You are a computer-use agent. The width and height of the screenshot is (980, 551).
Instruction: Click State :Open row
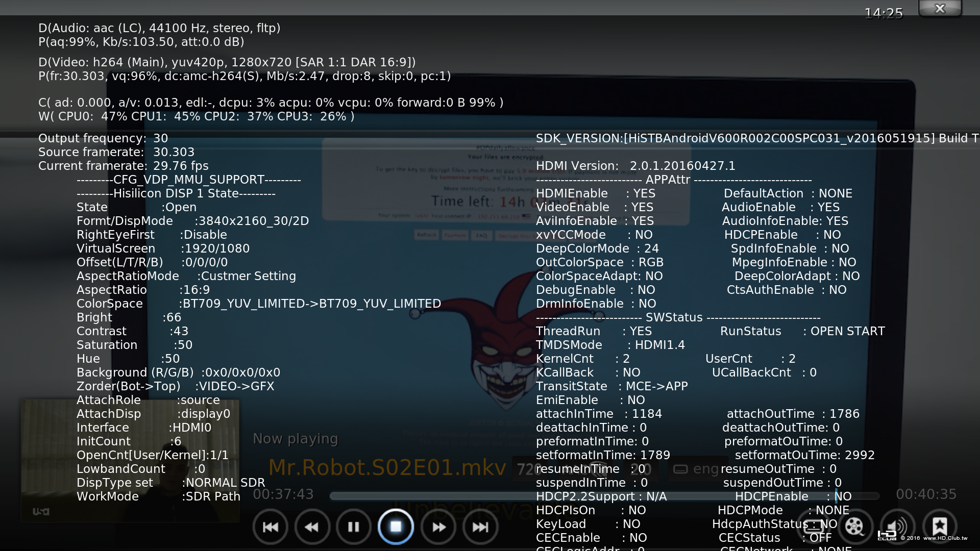pos(136,207)
